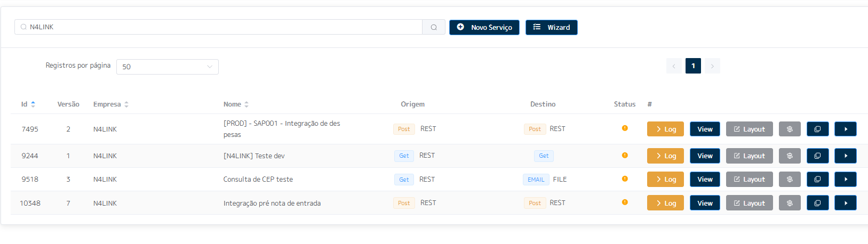Open Log for N4LINK Teste dev service
Image resolution: width=868 pixels, height=244 pixels.
pyautogui.click(x=665, y=156)
